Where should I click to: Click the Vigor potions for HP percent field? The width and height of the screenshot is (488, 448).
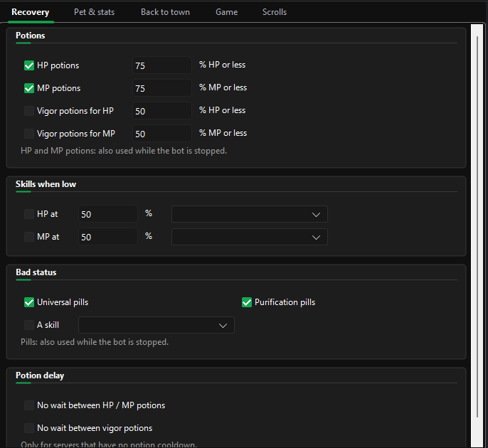click(162, 111)
